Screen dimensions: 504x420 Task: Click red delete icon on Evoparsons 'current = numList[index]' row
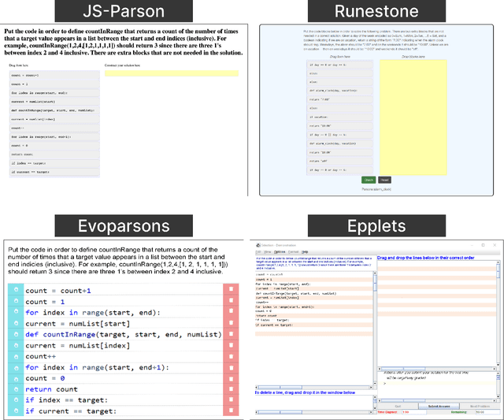pyautogui.click(x=230, y=346)
